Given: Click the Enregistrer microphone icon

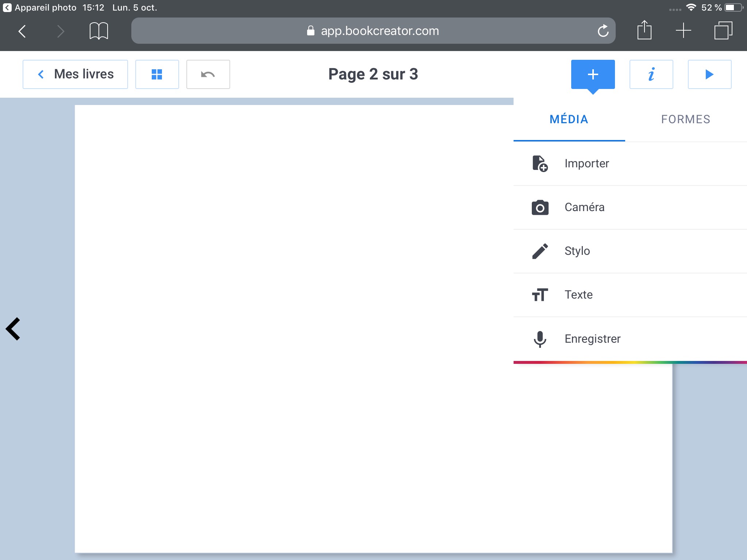Looking at the screenshot, I should (540, 339).
